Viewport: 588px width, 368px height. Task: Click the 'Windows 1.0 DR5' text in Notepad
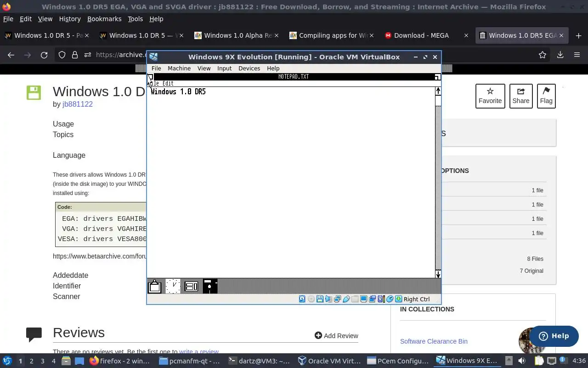tap(178, 92)
